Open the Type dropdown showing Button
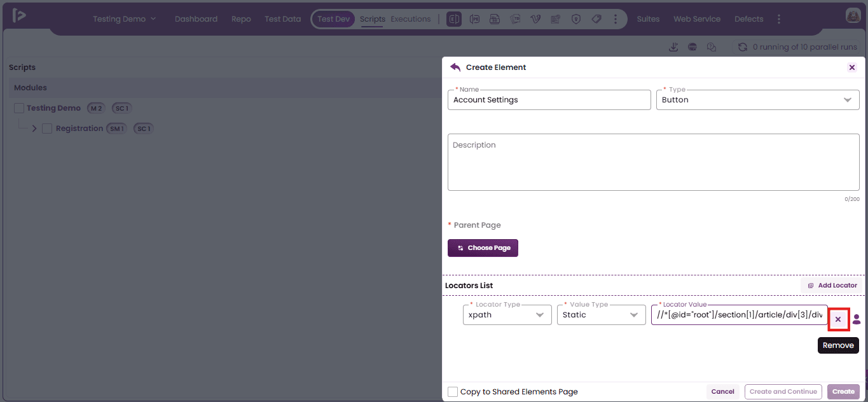The image size is (868, 402). [757, 100]
